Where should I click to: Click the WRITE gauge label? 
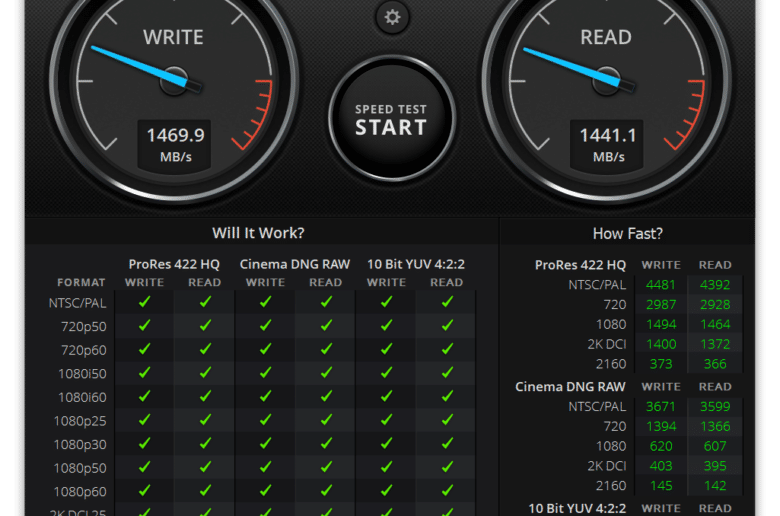coord(173,37)
